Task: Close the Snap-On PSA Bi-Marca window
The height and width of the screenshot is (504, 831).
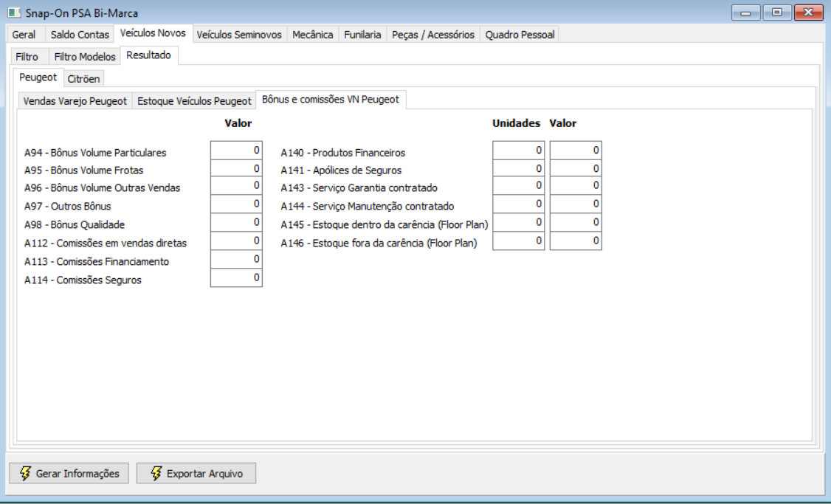Action: (809, 13)
